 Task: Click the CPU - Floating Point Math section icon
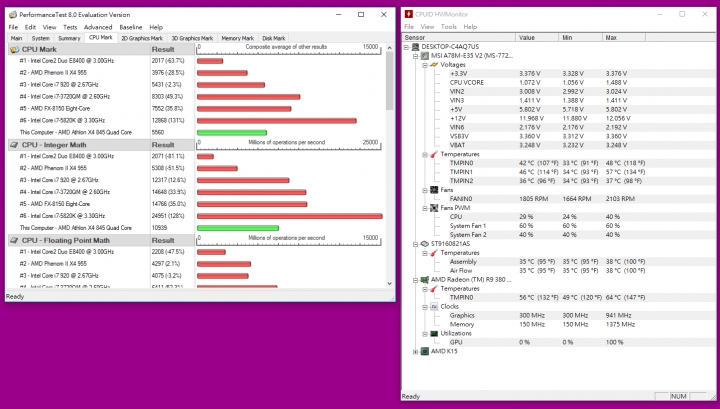coord(14,240)
